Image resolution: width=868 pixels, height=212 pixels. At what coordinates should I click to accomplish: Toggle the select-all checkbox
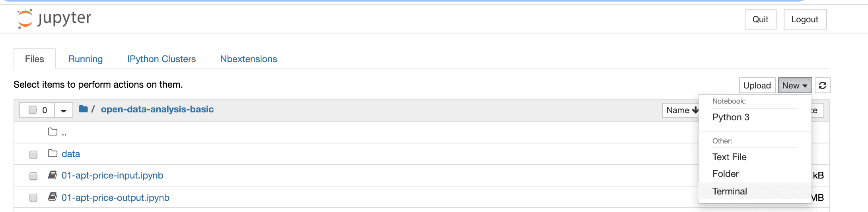click(33, 110)
